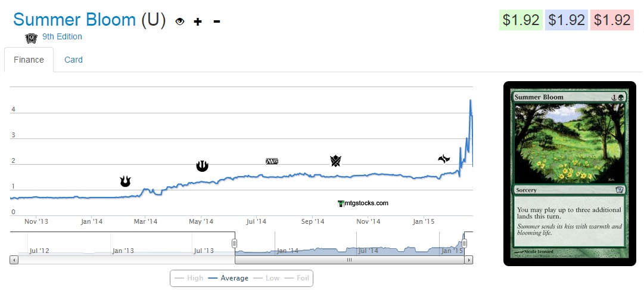
Task: Toggle the High series in chart legend
Action: (189, 278)
